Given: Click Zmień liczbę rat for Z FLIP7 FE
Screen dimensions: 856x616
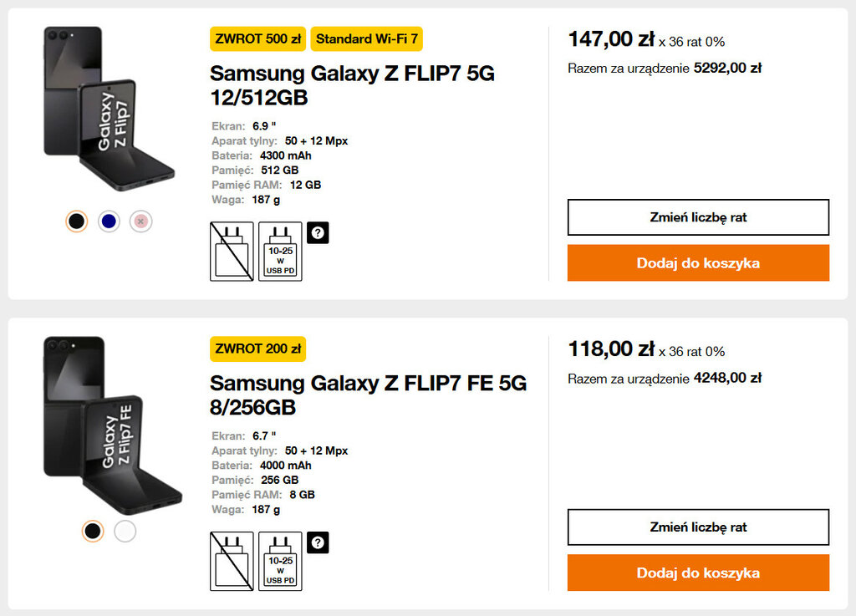Looking at the screenshot, I should (x=698, y=527).
